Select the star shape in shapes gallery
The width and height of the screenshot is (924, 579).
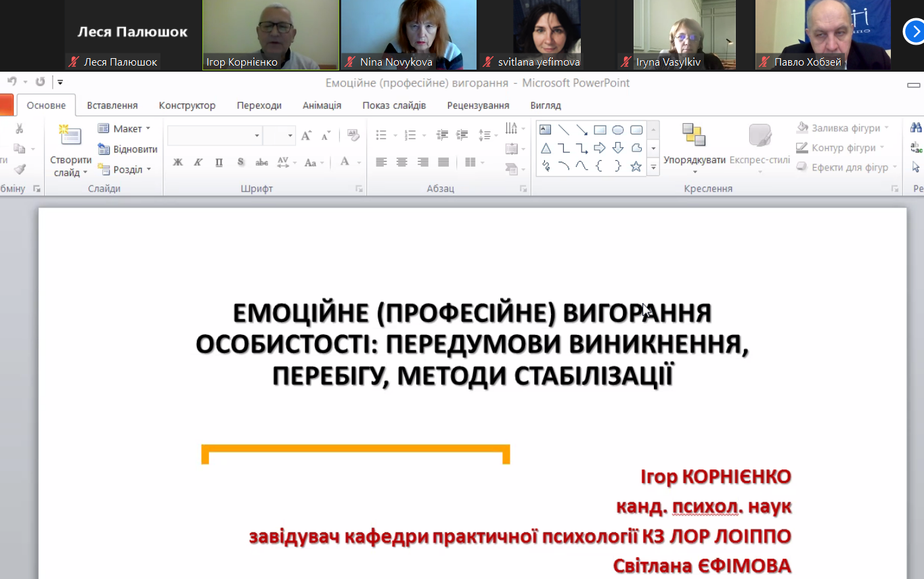pyautogui.click(x=636, y=166)
